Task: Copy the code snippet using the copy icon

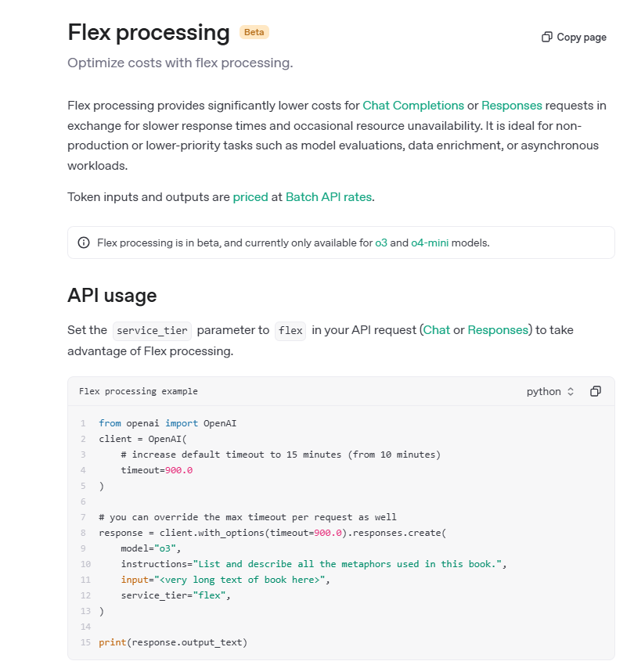Action: click(x=596, y=390)
